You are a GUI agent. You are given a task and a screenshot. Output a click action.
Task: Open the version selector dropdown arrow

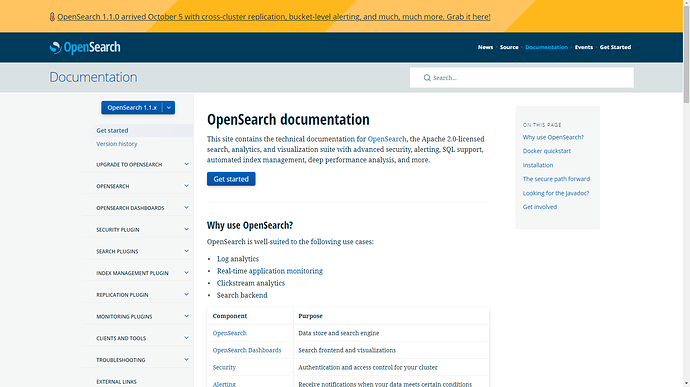[169, 108]
